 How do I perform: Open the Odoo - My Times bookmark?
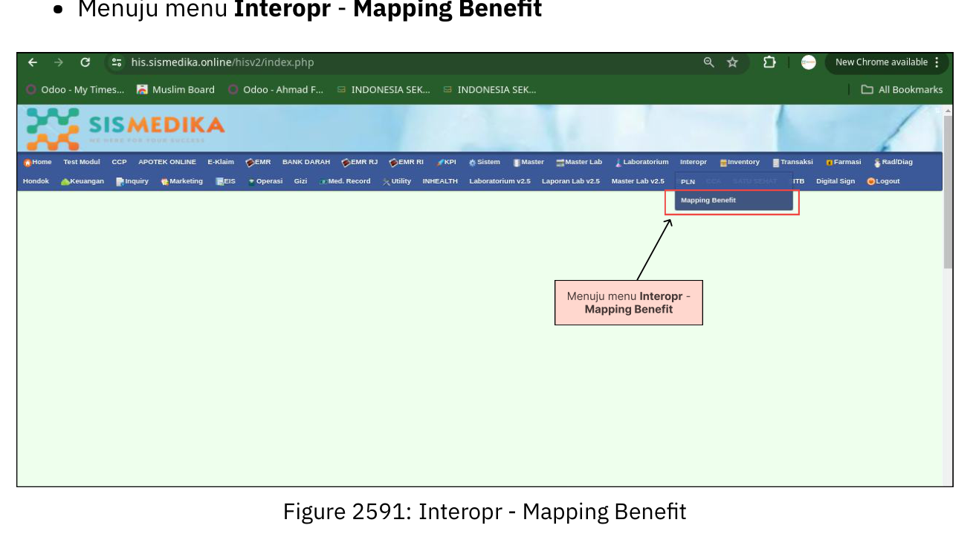pos(75,90)
